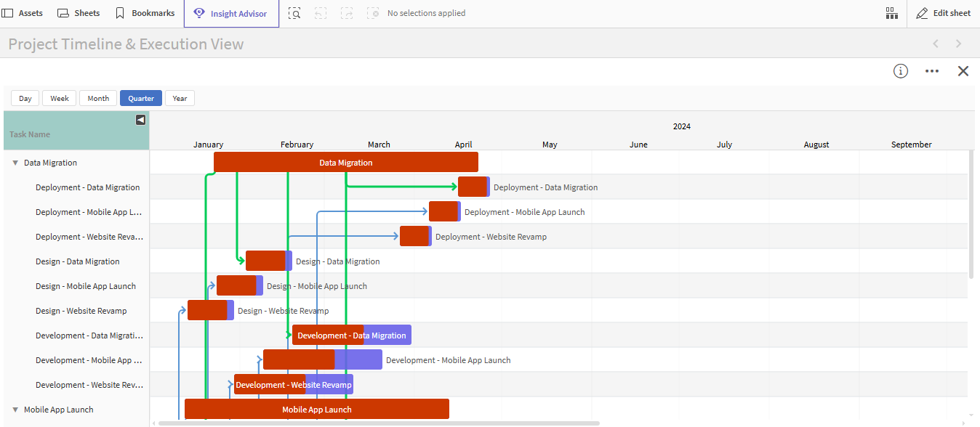This screenshot has width=980, height=427.
Task: Click the horizontal timeline scrollbar
Action: click(x=378, y=423)
